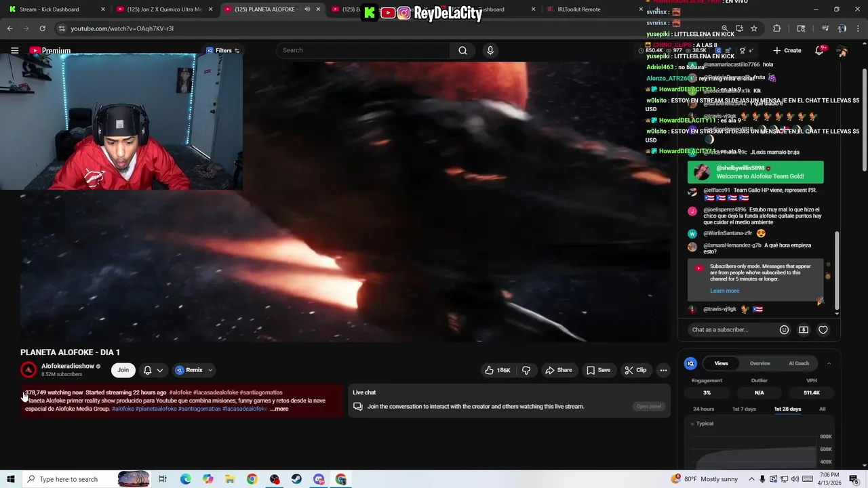Click the Remix button
Image resolution: width=868 pixels, height=488 pixels.
(189, 370)
